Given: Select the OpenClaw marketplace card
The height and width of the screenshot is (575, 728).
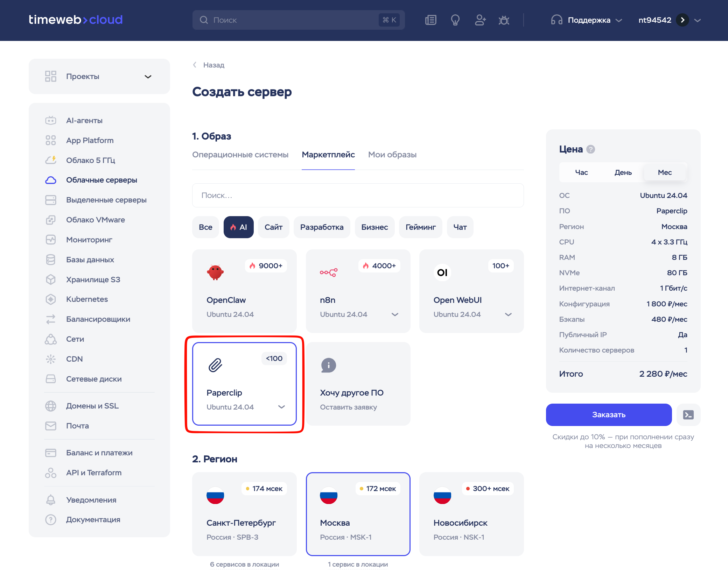Looking at the screenshot, I should 244,291.
